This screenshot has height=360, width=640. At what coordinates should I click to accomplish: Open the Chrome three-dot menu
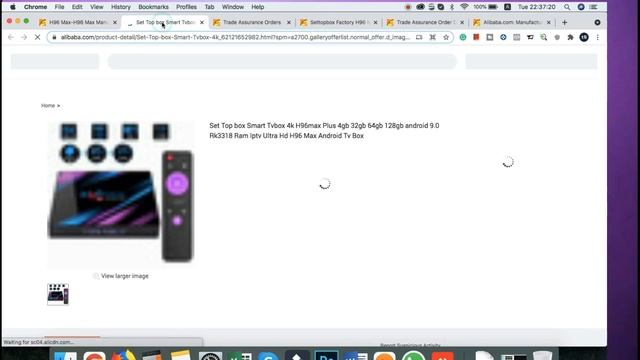pyautogui.click(x=598, y=37)
